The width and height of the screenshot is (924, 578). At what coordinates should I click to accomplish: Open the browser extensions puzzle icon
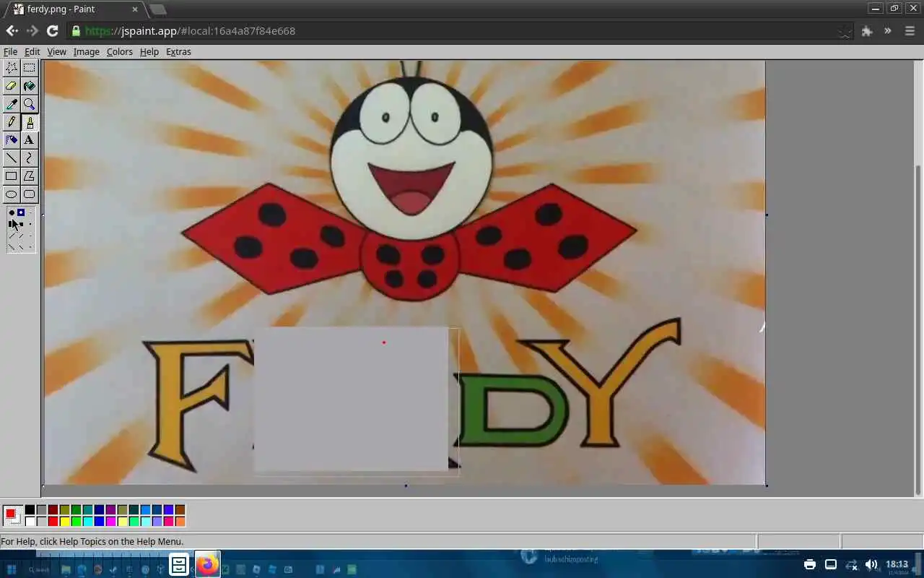pos(867,31)
